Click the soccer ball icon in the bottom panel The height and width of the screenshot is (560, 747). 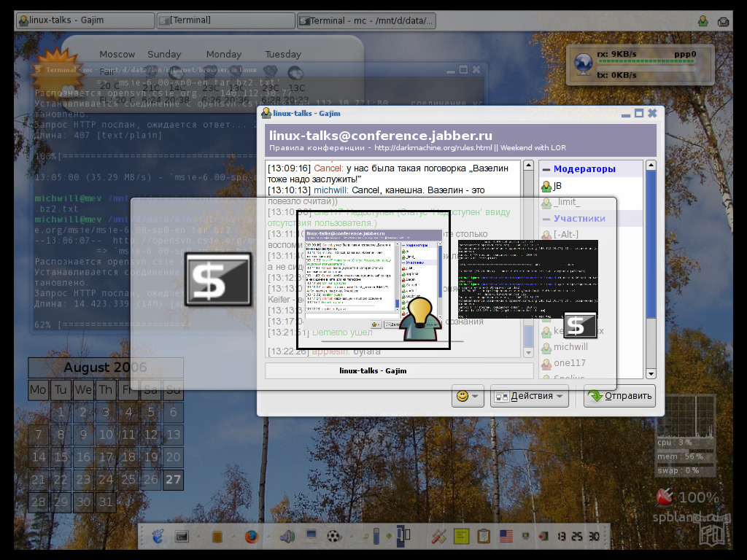point(334,536)
